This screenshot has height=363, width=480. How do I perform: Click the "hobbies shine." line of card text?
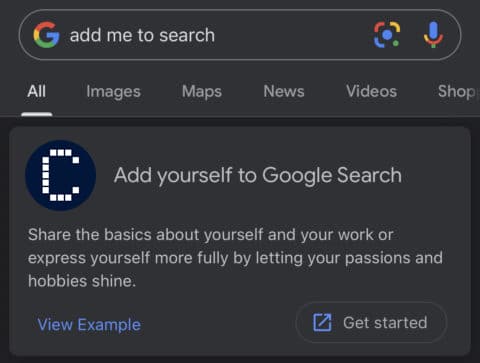82,281
